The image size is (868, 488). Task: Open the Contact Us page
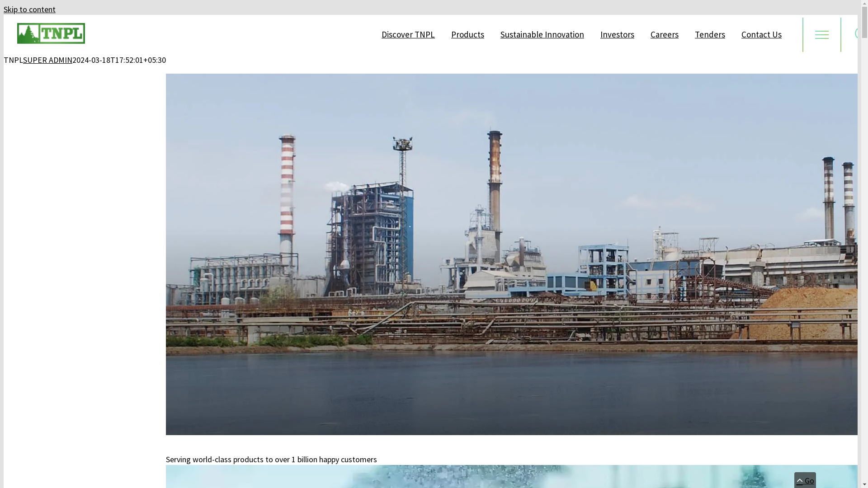761,34
